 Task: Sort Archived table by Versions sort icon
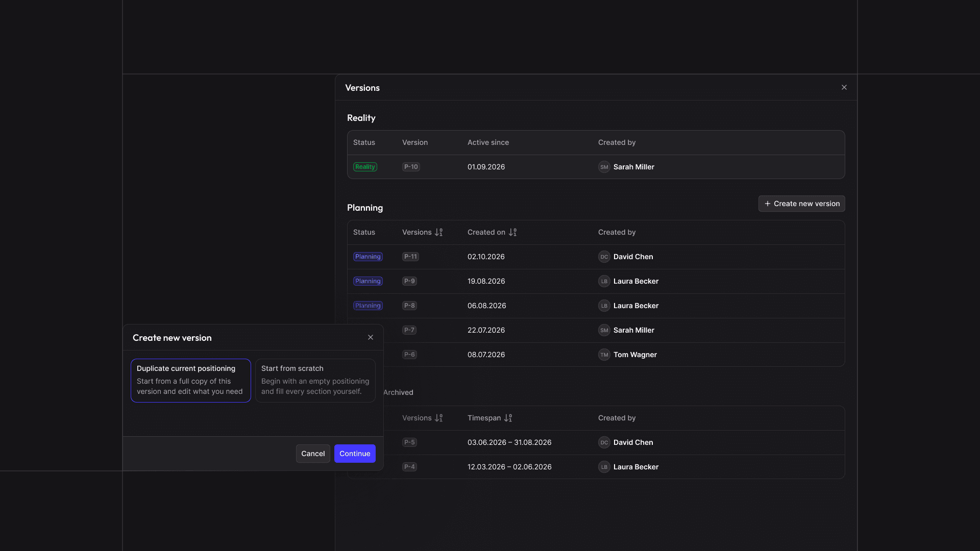[439, 418]
